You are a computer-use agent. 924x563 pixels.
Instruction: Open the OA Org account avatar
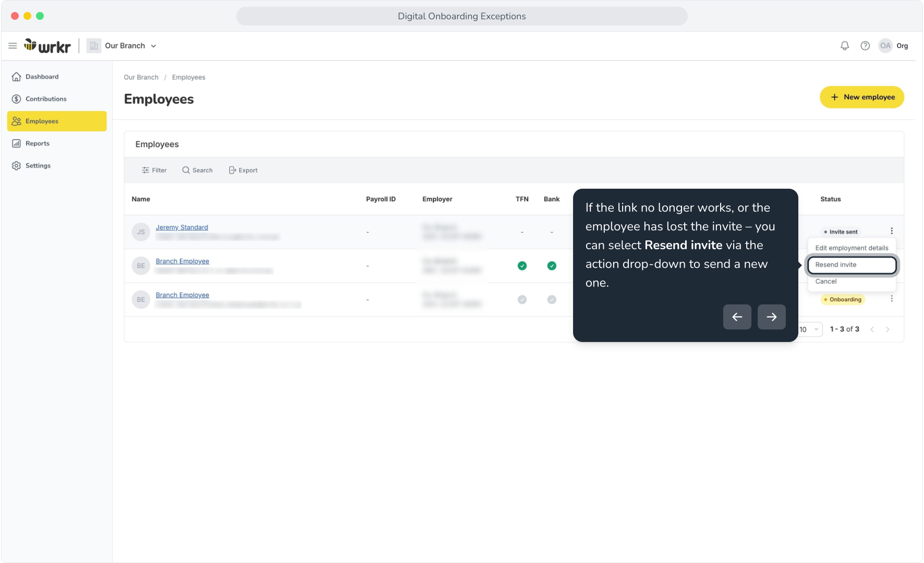885,46
